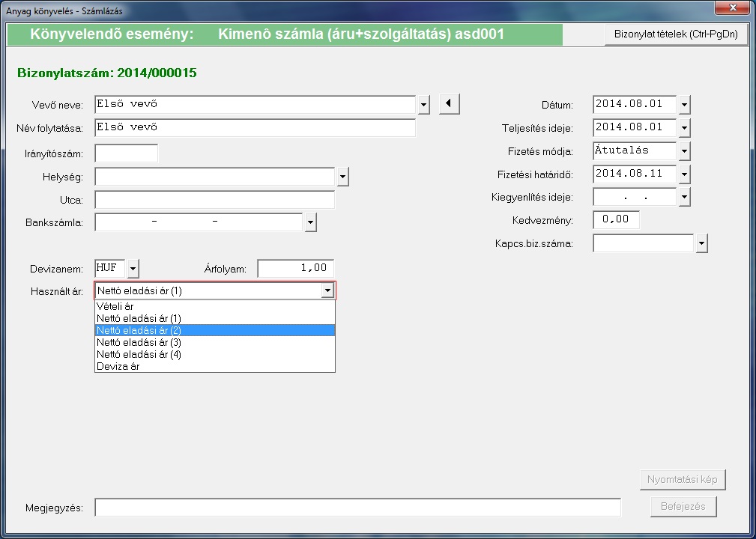The width and height of the screenshot is (756, 539).
Task: Open the Kiegyenlítés ideje dropdown arrow
Action: 684,198
